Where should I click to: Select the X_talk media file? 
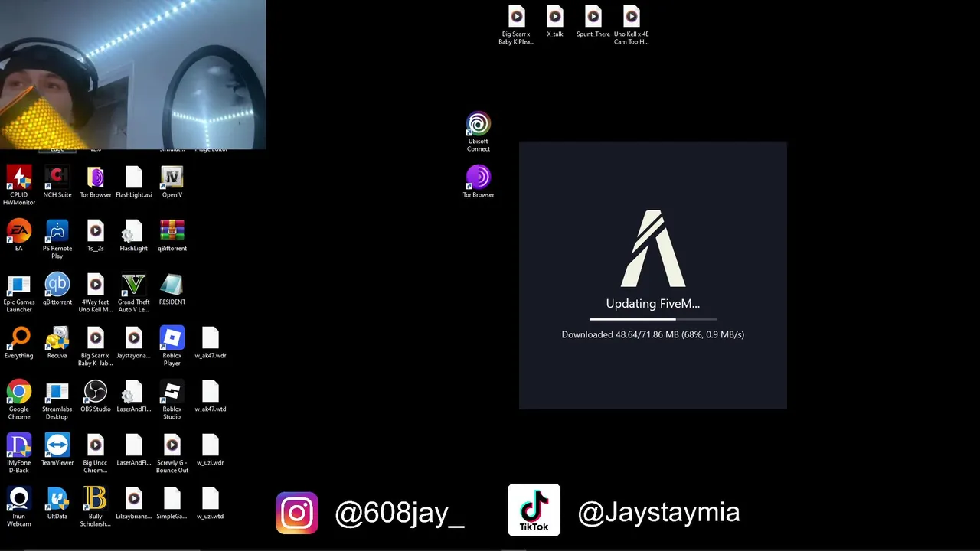pyautogui.click(x=555, y=21)
